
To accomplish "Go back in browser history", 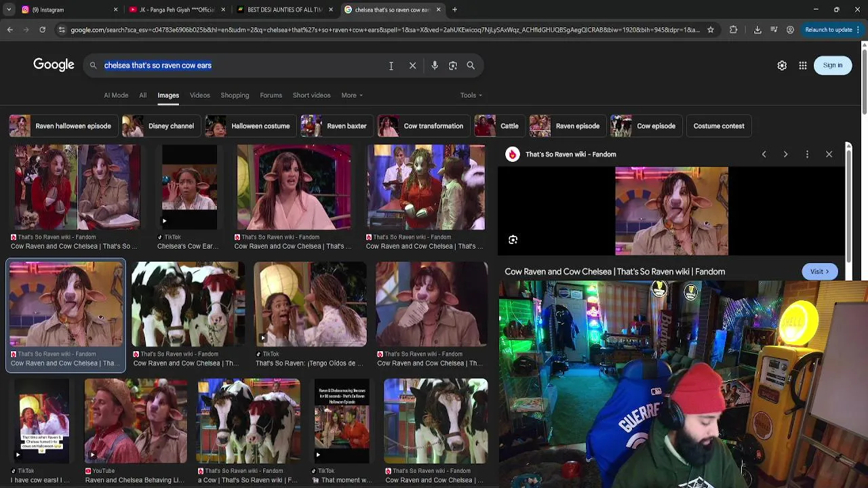I will (x=10, y=30).
